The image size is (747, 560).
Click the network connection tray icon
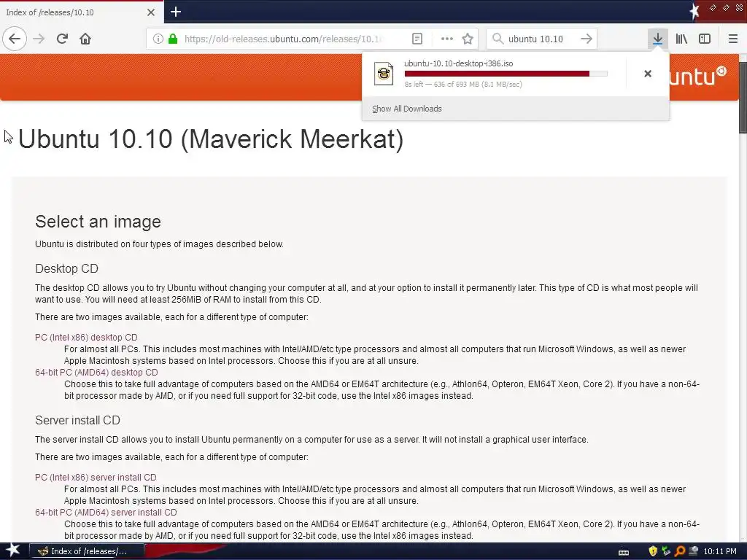[693, 551]
